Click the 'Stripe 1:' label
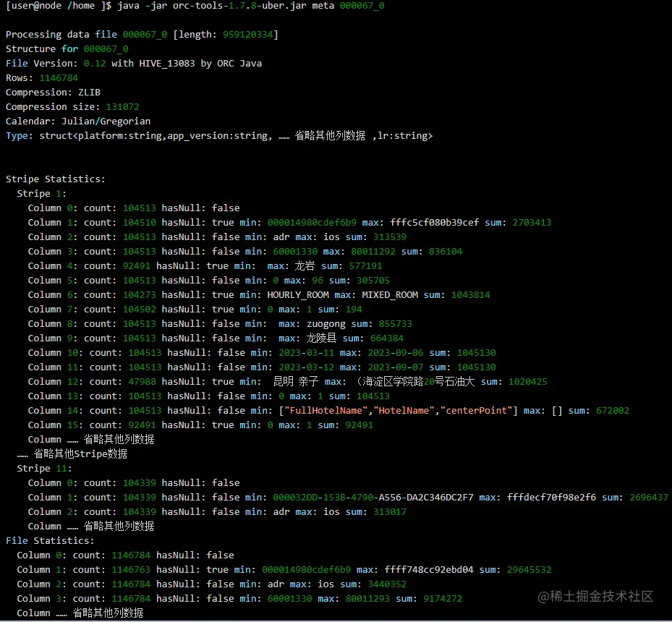Screen dimensions: 672x622 click(41, 194)
